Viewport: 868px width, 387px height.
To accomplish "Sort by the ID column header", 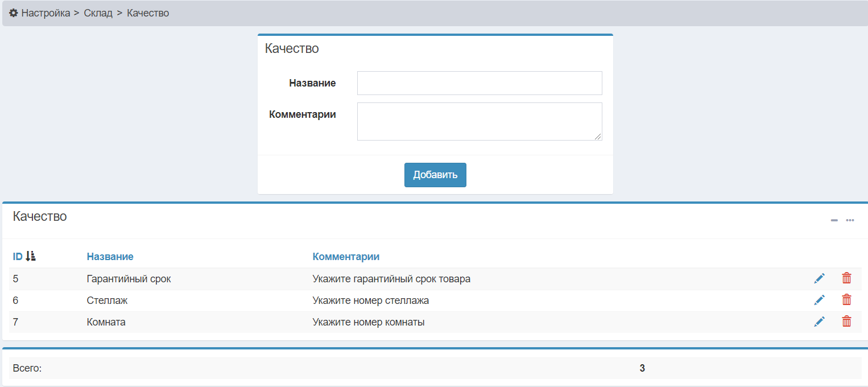I will click(x=18, y=257).
